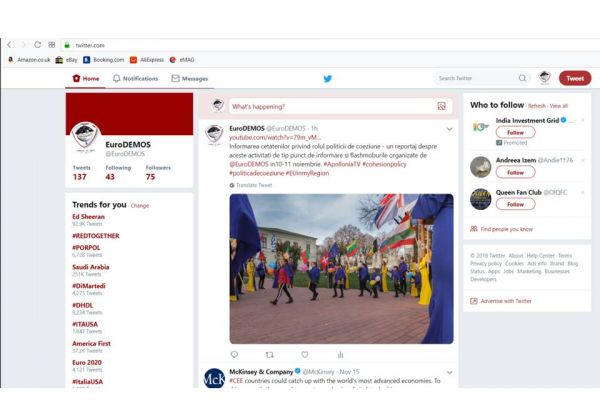The height and width of the screenshot is (400, 600).
Task: Click the #cohesionpolicy hashtag
Action: coord(384,164)
